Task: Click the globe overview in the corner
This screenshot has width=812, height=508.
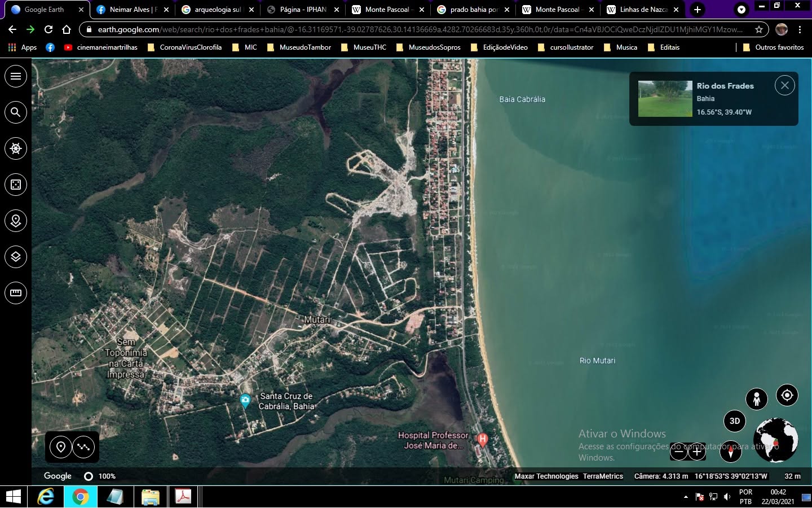Action: (x=776, y=440)
